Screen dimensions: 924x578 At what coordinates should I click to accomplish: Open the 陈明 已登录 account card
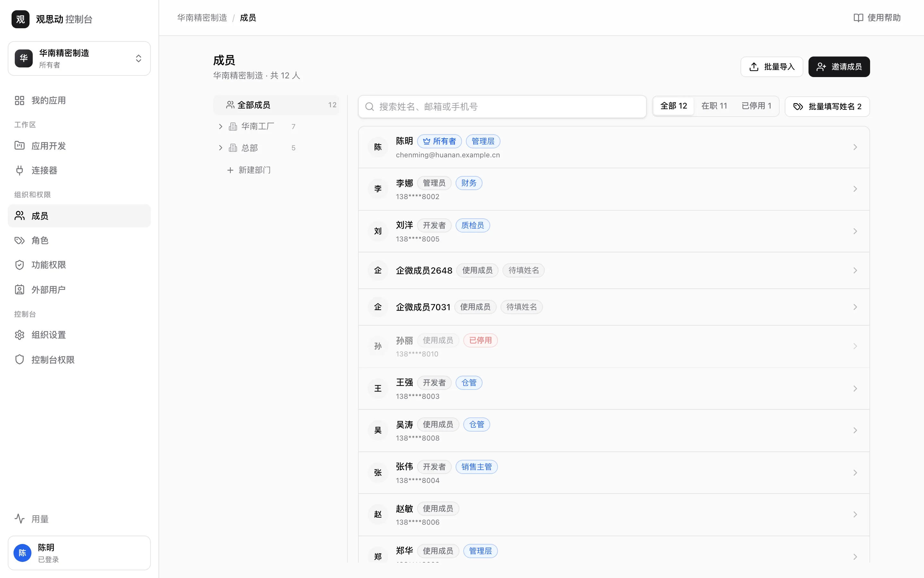point(79,553)
